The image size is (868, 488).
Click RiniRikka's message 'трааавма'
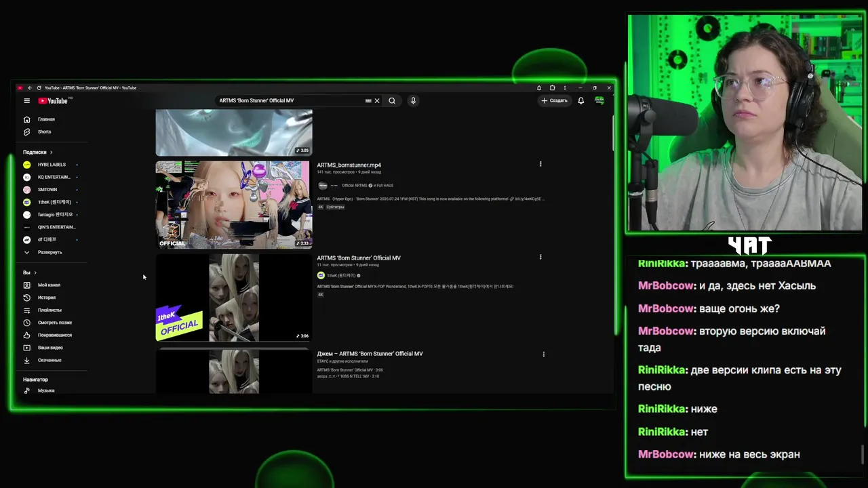tap(734, 264)
